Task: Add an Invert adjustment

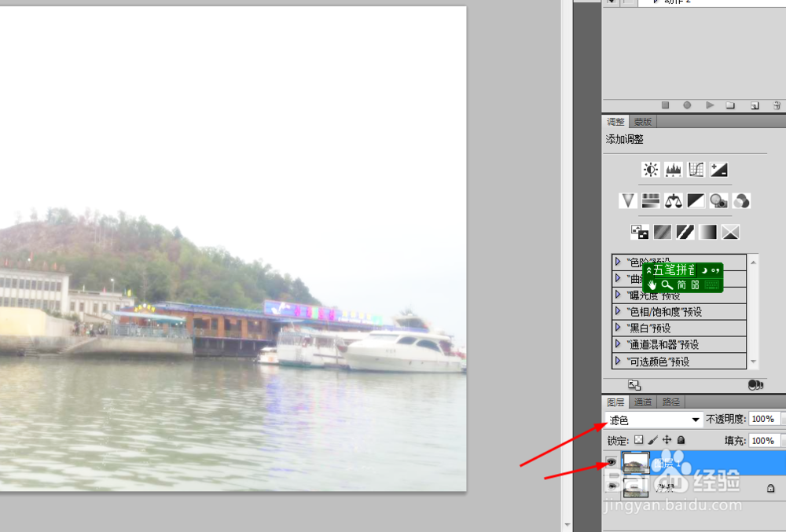Action: pyautogui.click(x=640, y=232)
